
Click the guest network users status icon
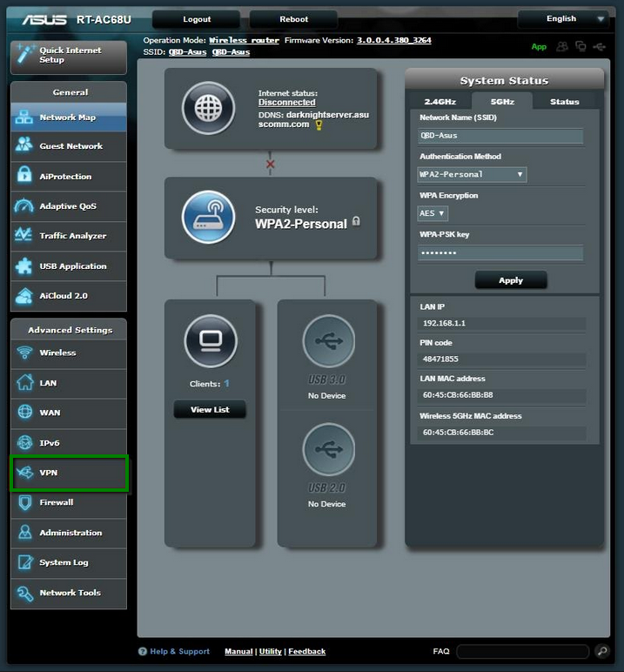pos(562,46)
